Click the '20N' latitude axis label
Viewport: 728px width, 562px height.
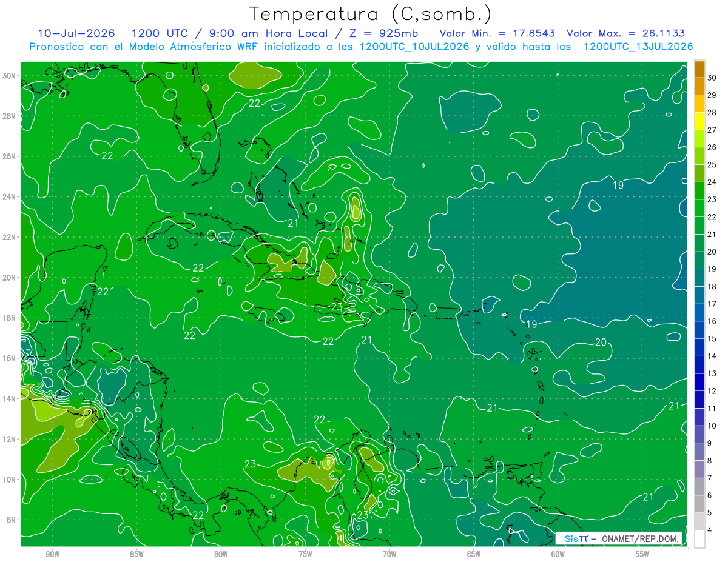pos(10,278)
